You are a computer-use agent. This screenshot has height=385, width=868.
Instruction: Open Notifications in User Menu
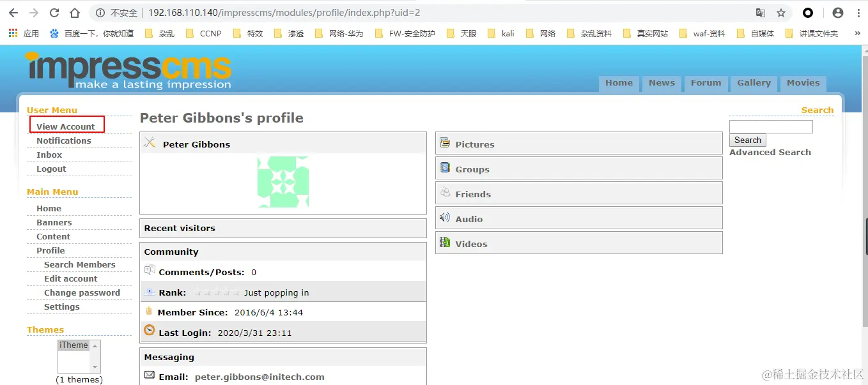coord(63,140)
